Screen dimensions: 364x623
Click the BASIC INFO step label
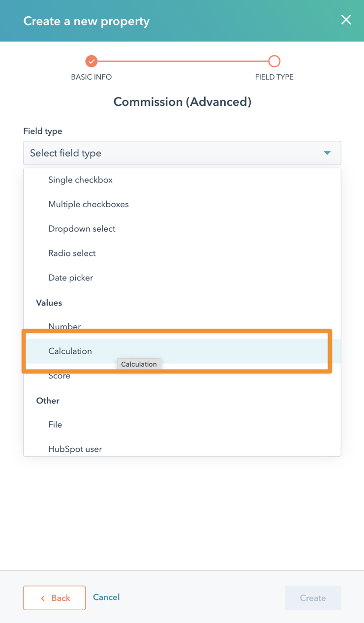click(x=91, y=77)
